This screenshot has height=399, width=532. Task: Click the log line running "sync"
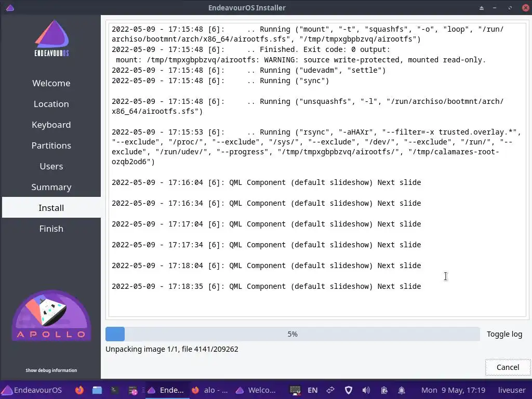pos(220,81)
